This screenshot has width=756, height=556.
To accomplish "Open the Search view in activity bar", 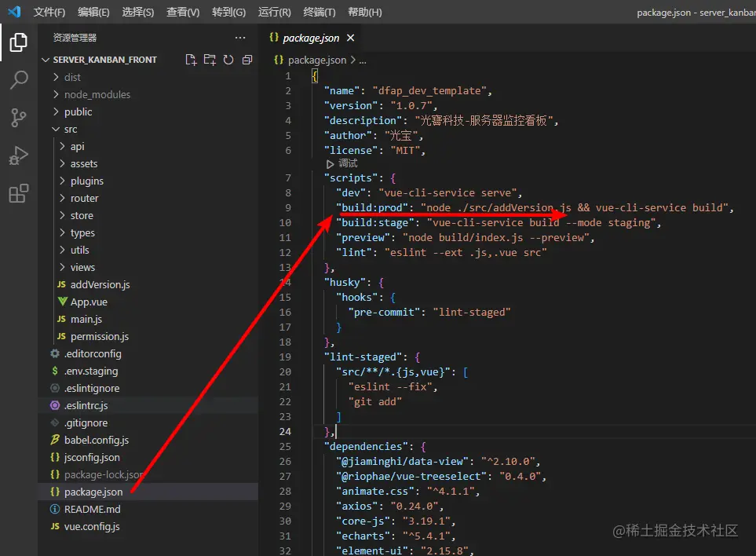I will point(18,79).
